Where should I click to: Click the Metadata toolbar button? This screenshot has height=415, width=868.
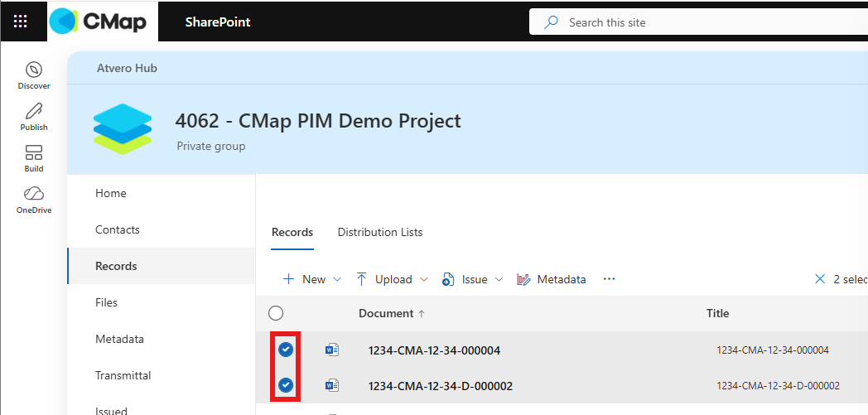pyautogui.click(x=552, y=279)
